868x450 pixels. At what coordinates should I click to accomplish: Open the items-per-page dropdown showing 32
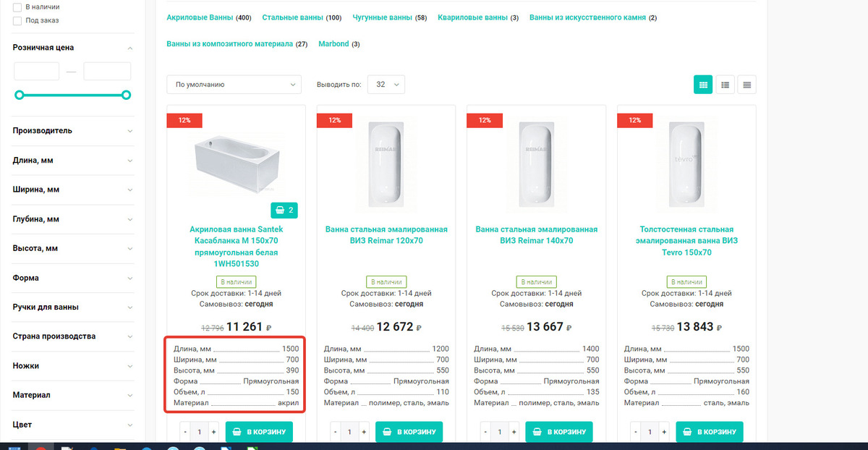coord(386,85)
